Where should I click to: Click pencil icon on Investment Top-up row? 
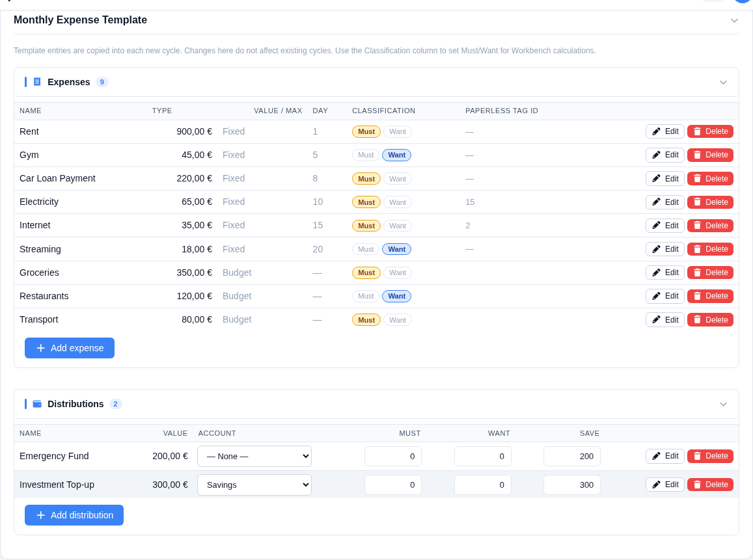pos(657,485)
